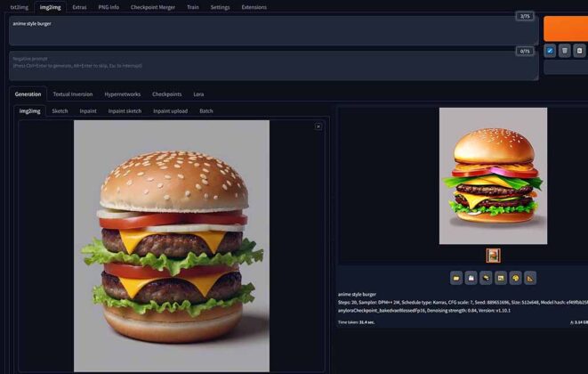The height and width of the screenshot is (374, 588).
Task: Send output image to img2img via picture icon
Action: tap(501, 278)
